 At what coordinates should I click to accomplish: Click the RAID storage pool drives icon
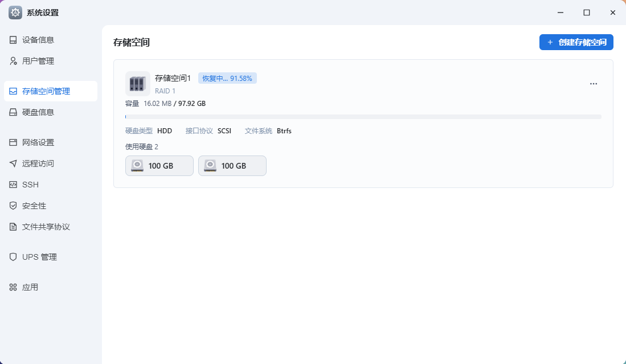[137, 84]
